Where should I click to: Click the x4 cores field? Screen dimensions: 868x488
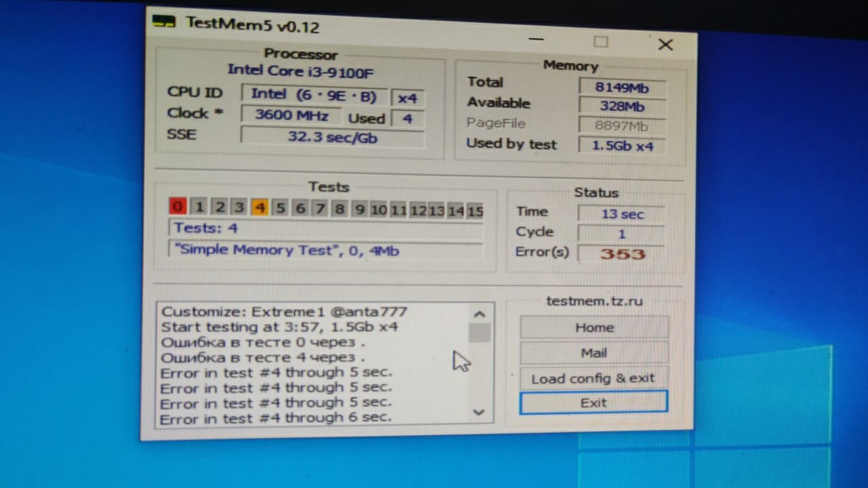tap(408, 98)
